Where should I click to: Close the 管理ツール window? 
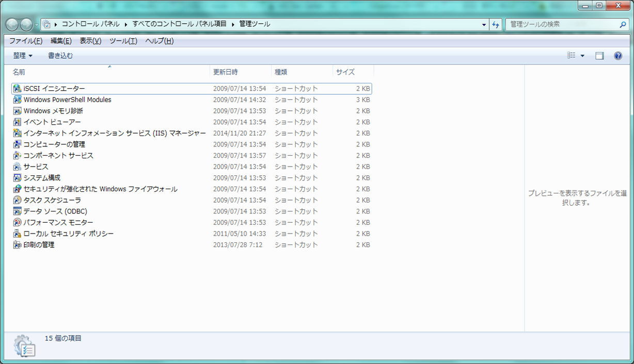pyautogui.click(x=617, y=5)
